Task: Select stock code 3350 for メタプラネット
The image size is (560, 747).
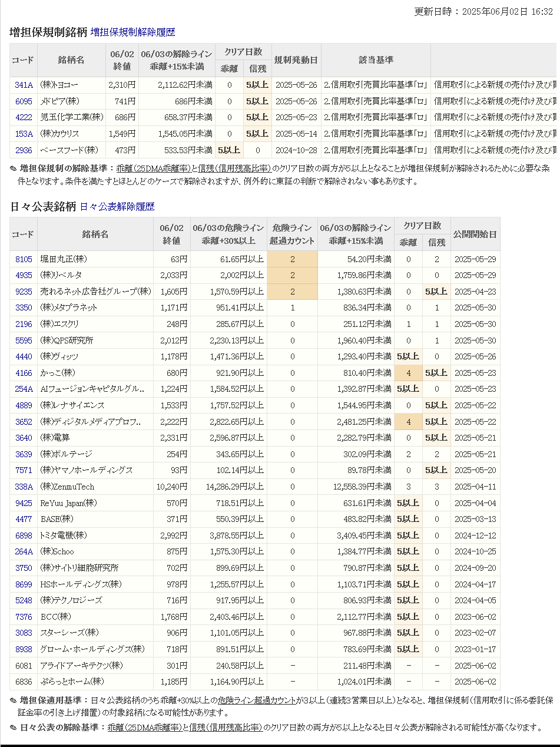Action: [24, 308]
